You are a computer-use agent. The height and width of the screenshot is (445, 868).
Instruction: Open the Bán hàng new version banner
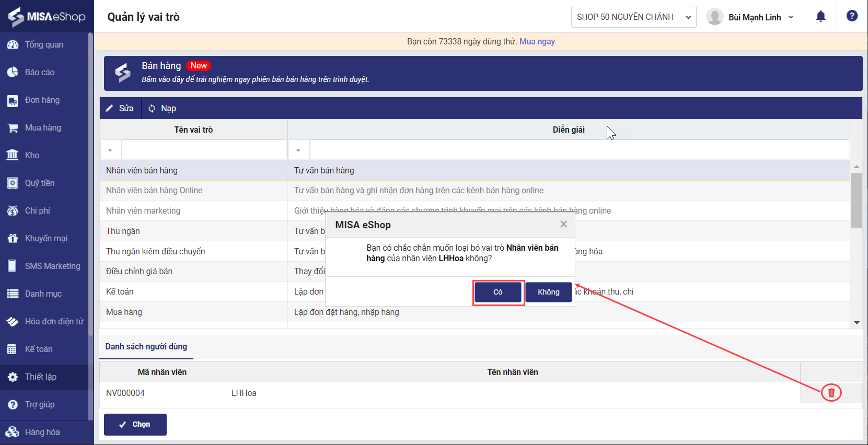click(483, 73)
